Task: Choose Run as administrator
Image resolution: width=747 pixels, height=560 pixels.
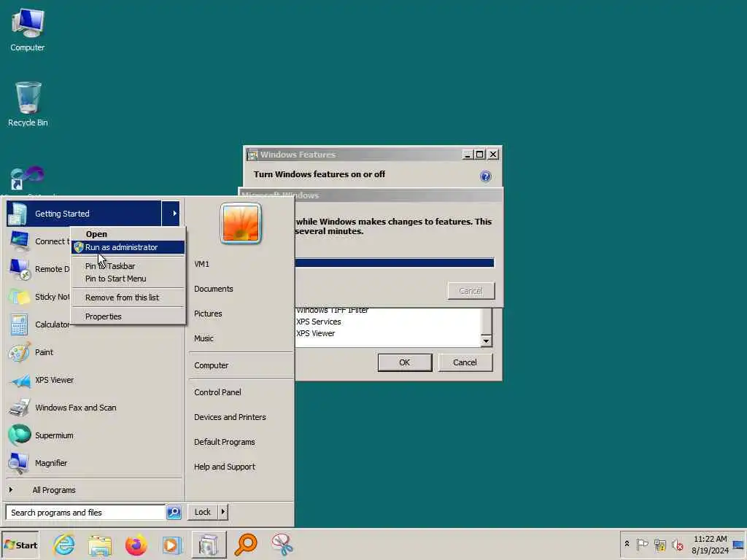Action: click(x=128, y=247)
